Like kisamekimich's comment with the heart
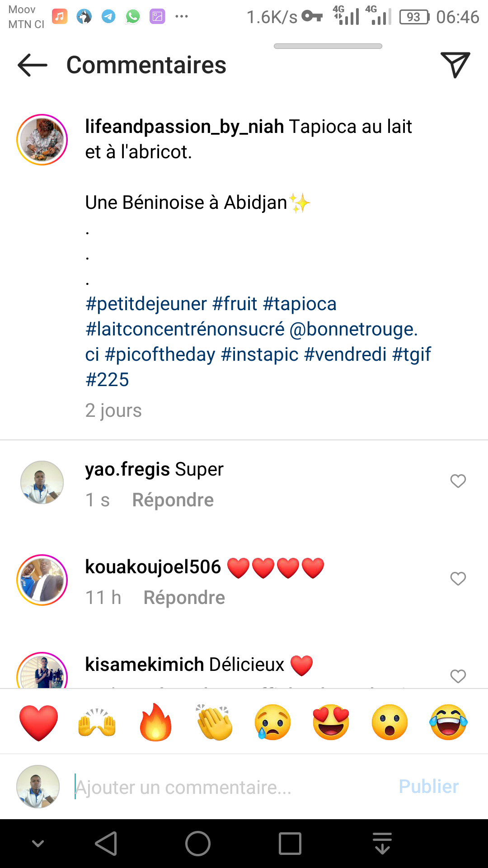The height and width of the screenshot is (868, 488). tap(458, 676)
